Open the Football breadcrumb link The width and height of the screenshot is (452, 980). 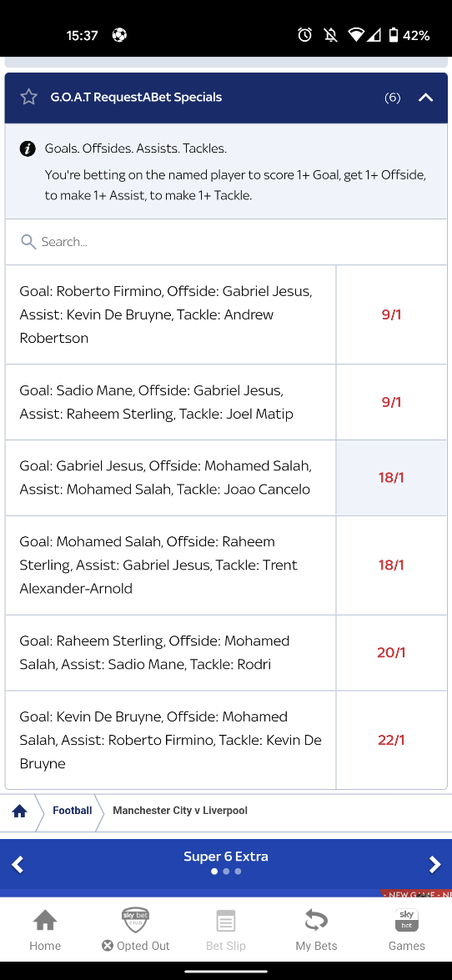coord(72,811)
